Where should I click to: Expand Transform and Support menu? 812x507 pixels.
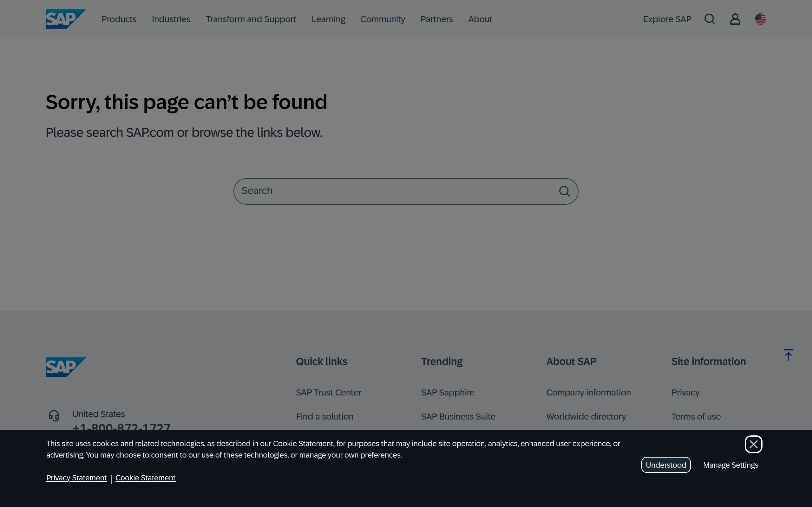(251, 19)
